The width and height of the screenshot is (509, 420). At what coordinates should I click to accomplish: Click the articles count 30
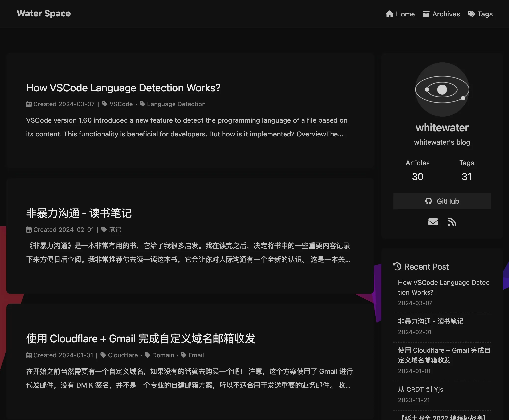[x=418, y=177]
